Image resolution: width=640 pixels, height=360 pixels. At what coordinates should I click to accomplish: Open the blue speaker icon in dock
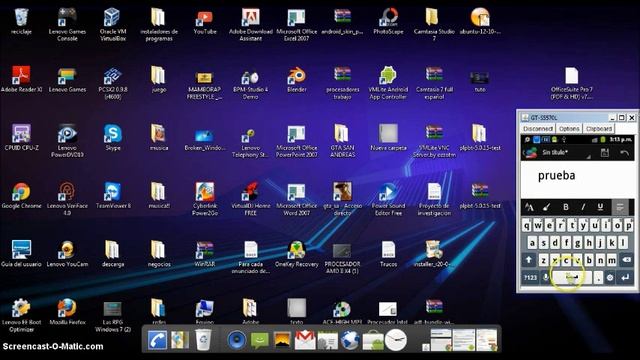237,340
